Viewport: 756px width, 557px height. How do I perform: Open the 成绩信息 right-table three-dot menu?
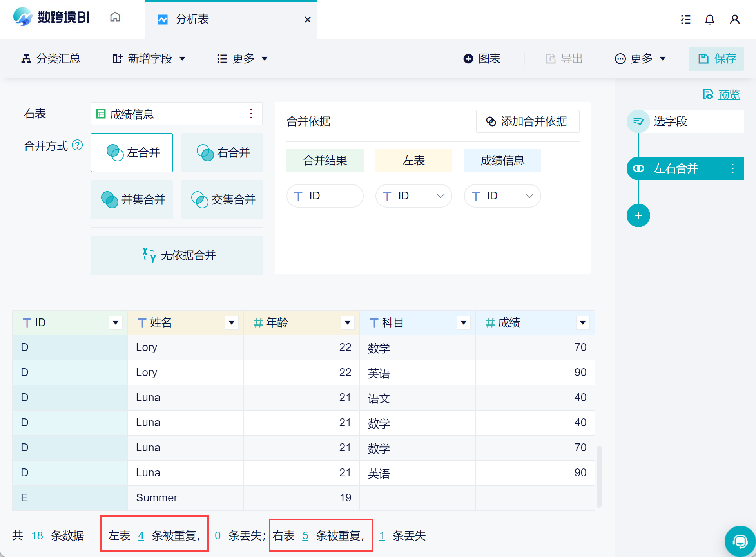point(251,114)
